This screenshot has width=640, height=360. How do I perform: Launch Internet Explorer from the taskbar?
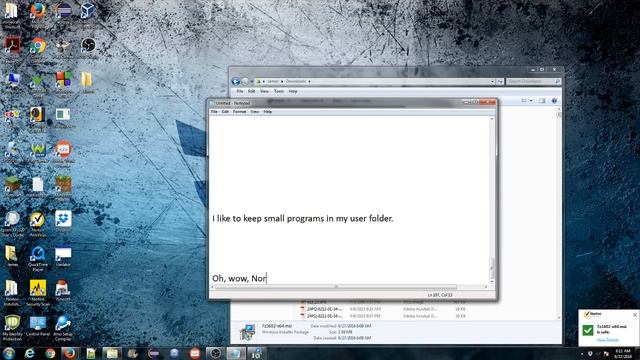coord(29,353)
